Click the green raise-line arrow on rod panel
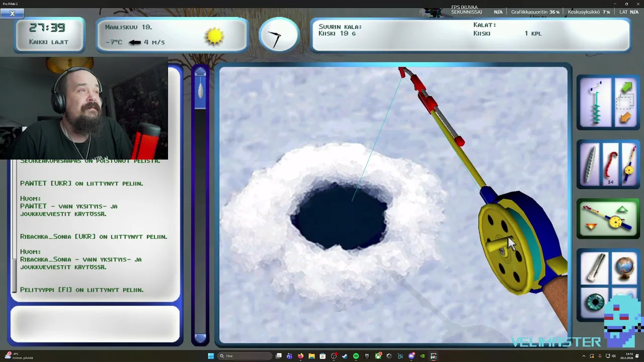Viewport: 644px width, 362px height. 622,209
